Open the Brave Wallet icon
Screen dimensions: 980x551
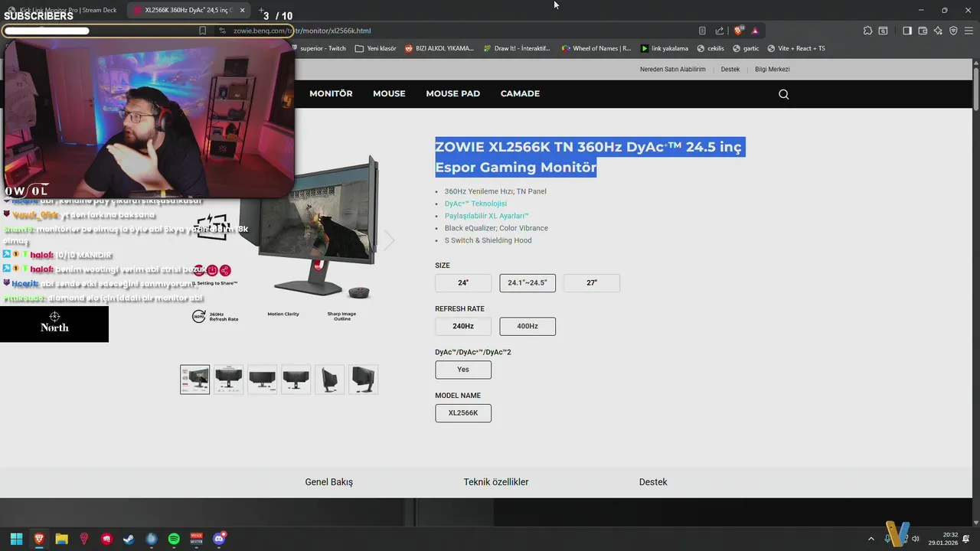tap(923, 31)
